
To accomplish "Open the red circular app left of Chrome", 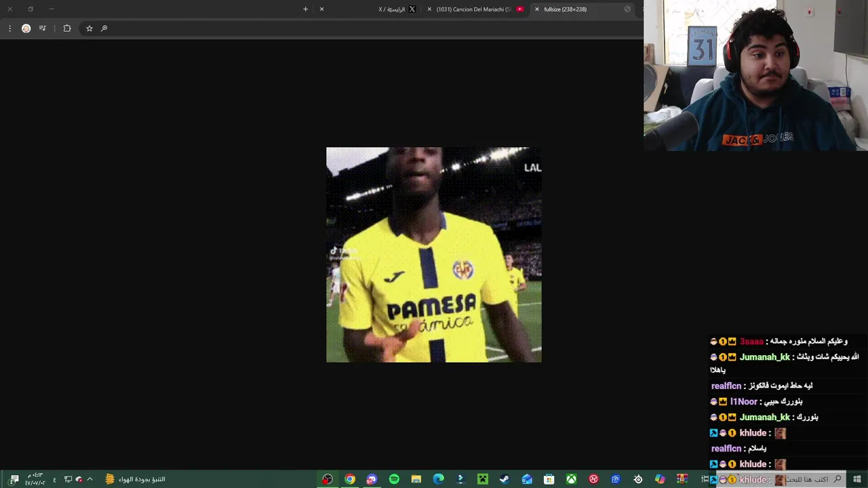I will click(x=328, y=479).
